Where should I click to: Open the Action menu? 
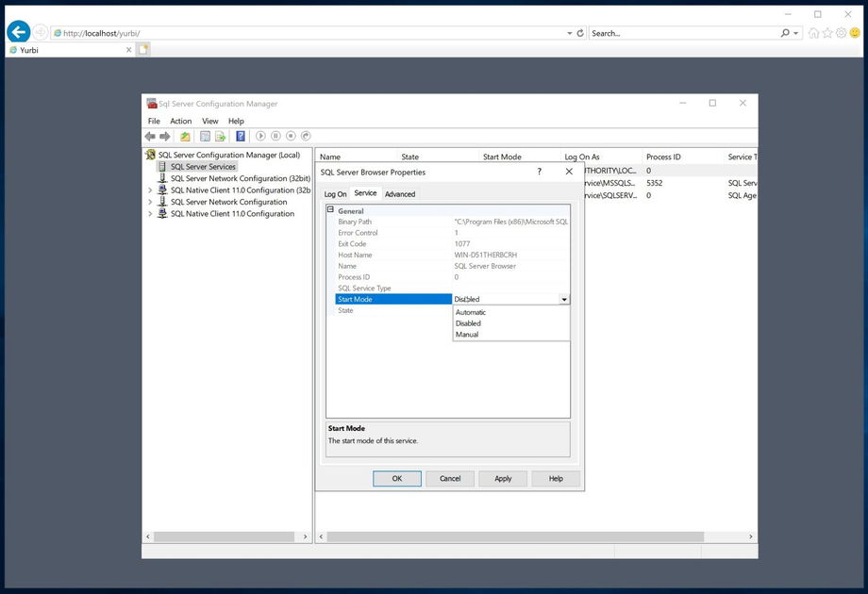[181, 122]
